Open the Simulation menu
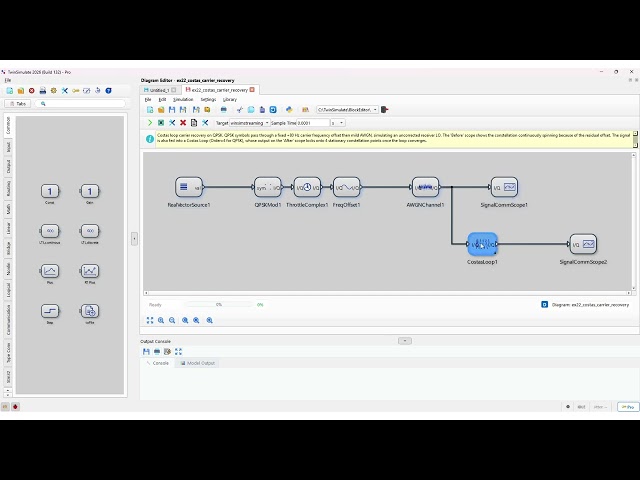 [183, 100]
